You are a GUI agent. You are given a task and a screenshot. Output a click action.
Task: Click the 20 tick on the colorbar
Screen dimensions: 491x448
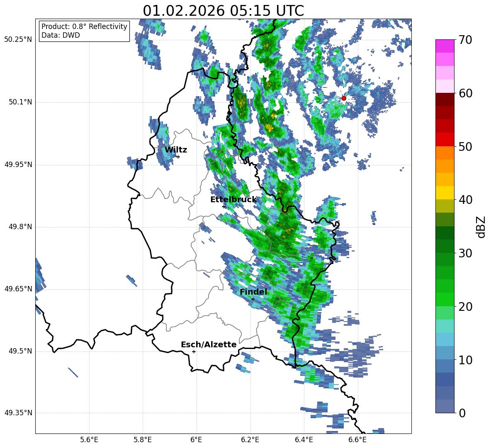(x=465, y=307)
